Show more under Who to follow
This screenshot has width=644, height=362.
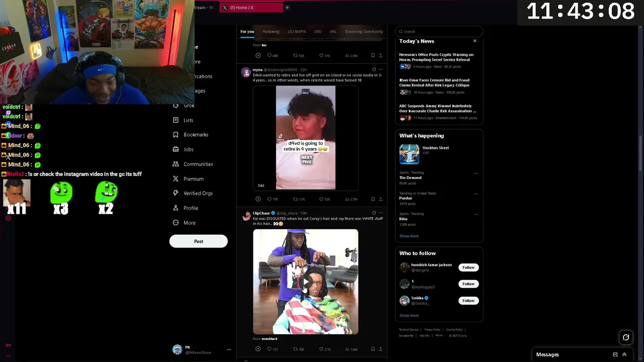pyautogui.click(x=409, y=315)
